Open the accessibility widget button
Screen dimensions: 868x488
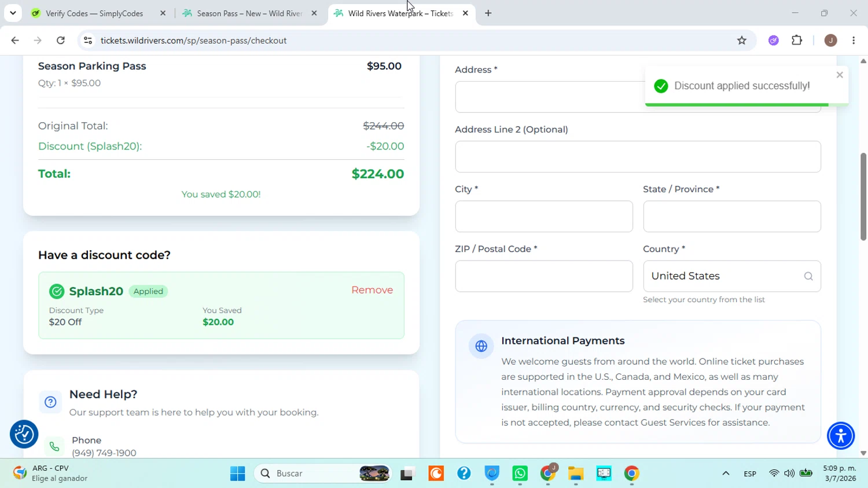[x=841, y=436]
